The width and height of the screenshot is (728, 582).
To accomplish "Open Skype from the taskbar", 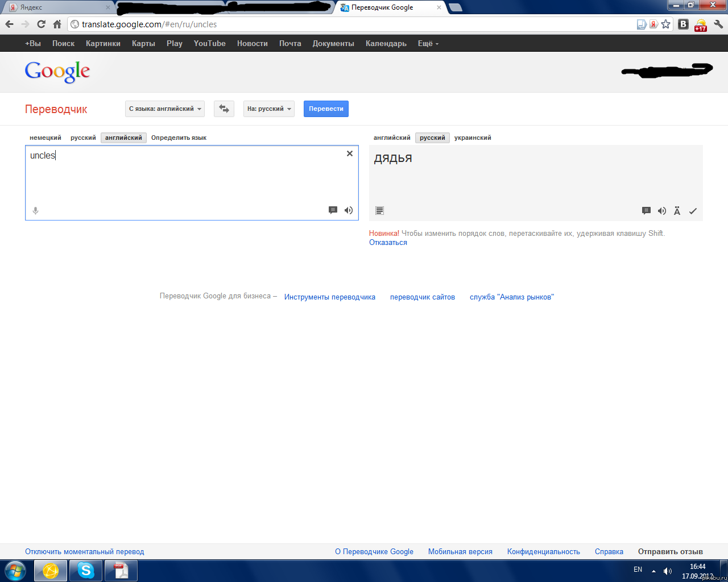I will point(86,570).
